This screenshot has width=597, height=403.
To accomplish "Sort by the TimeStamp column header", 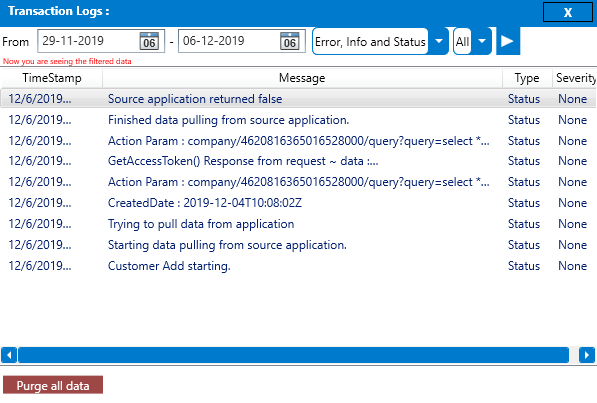I will click(52, 78).
